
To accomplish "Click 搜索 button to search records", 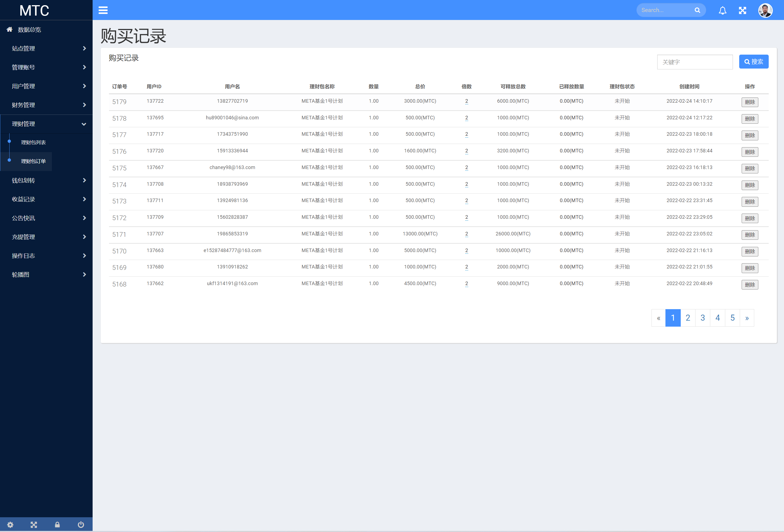I will [754, 61].
